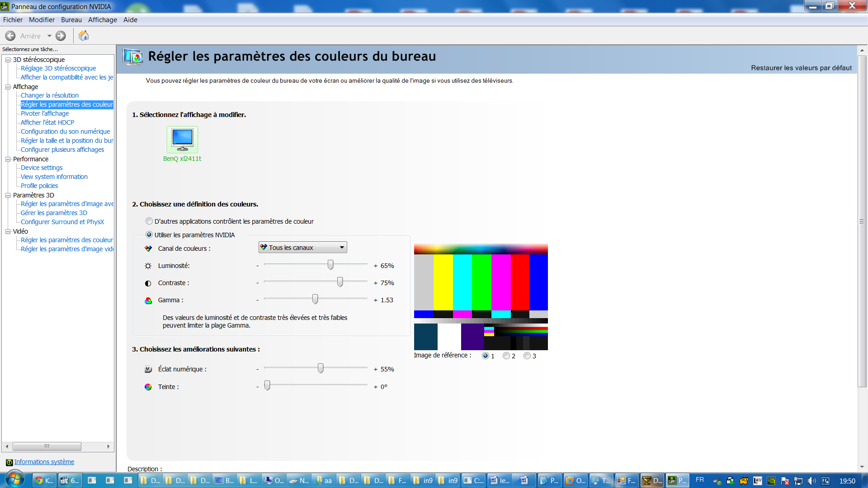The height and width of the screenshot is (488, 868).
Task: Collapse the Vidéo tree node
Action: (x=8, y=231)
